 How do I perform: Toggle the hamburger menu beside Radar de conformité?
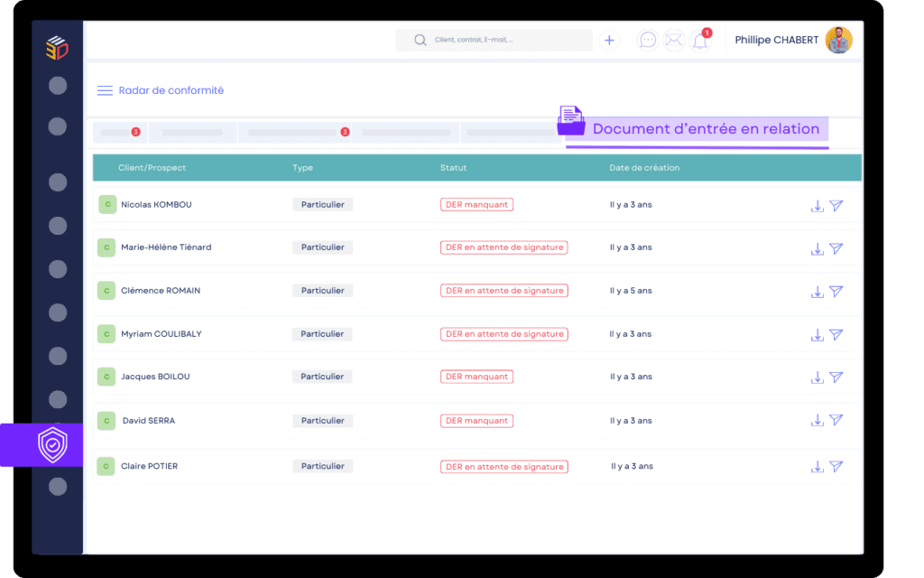[105, 90]
